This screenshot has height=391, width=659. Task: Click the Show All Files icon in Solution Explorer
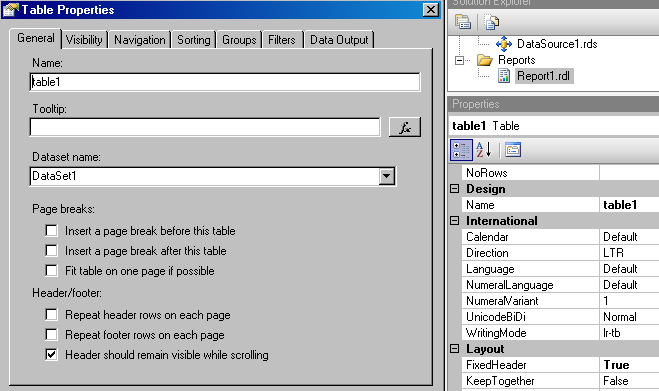pos(491,22)
